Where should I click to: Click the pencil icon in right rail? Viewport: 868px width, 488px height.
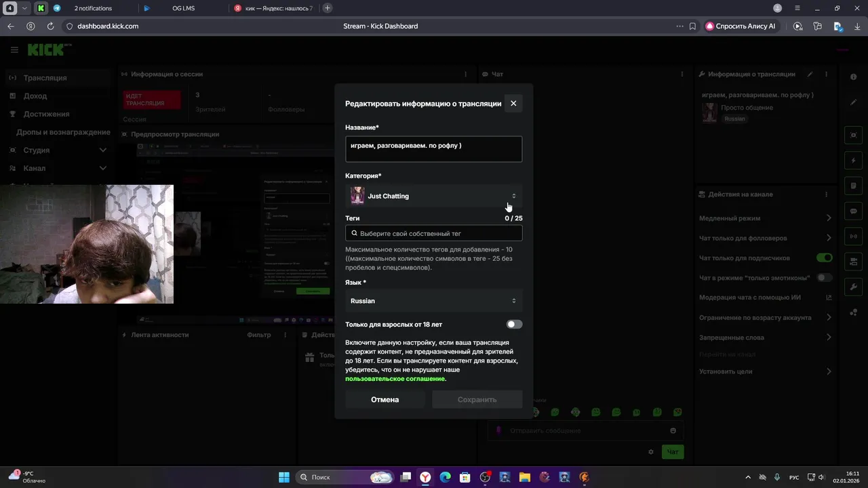[854, 102]
